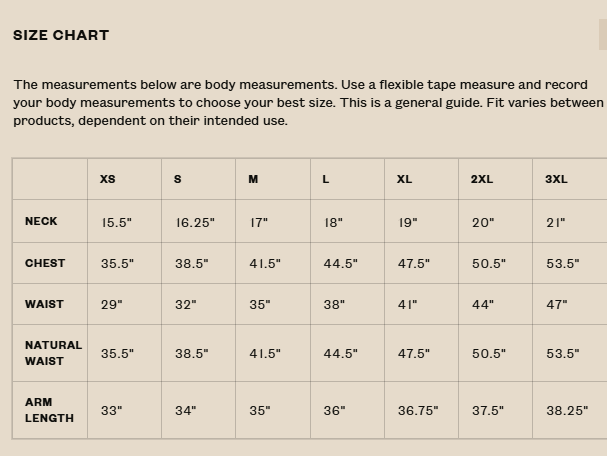Select the 44.5" chest value for L

pos(340,264)
